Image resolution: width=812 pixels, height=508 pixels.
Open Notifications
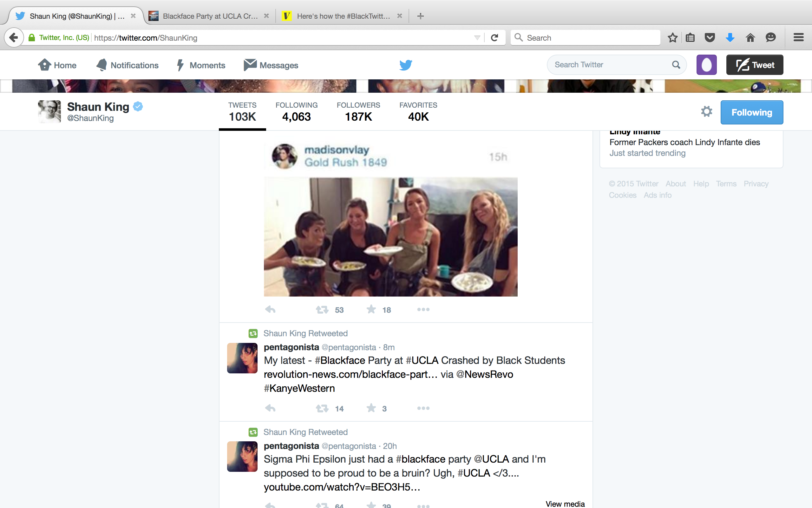tap(127, 65)
